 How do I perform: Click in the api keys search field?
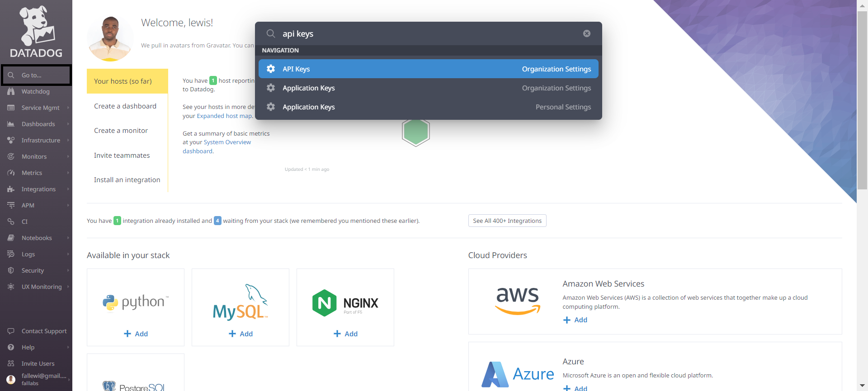429,33
